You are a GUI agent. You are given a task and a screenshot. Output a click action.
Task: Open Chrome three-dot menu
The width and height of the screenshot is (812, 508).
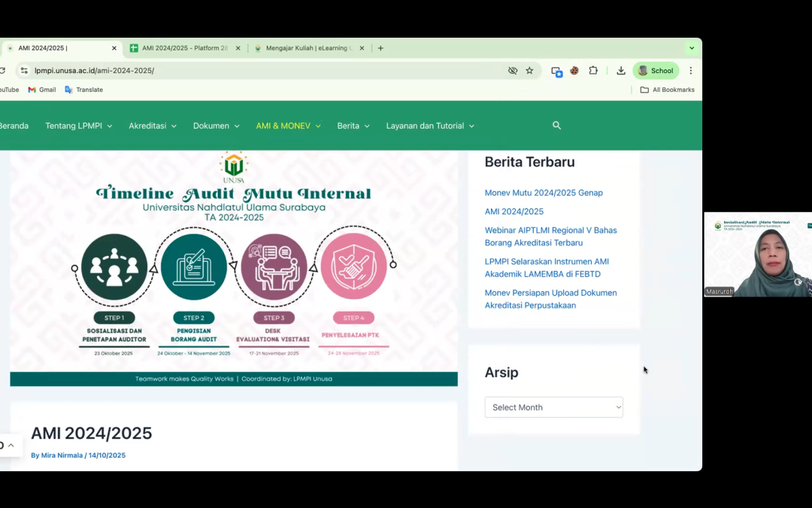point(691,71)
